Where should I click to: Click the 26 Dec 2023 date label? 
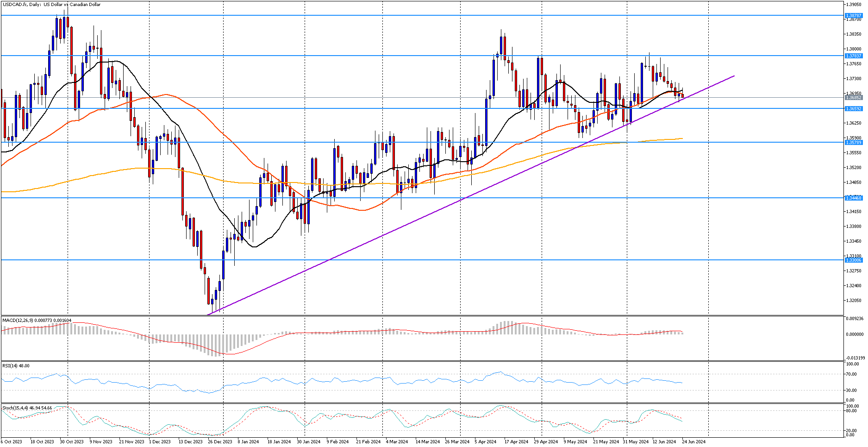tap(220, 442)
